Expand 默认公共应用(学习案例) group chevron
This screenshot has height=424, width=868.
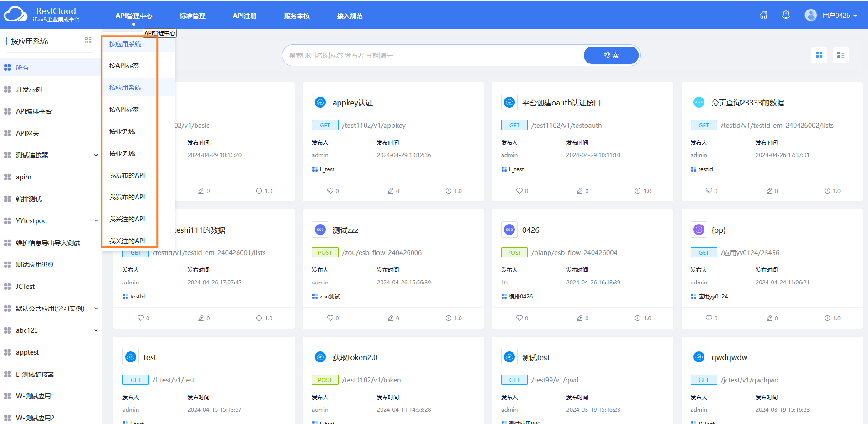click(96, 309)
